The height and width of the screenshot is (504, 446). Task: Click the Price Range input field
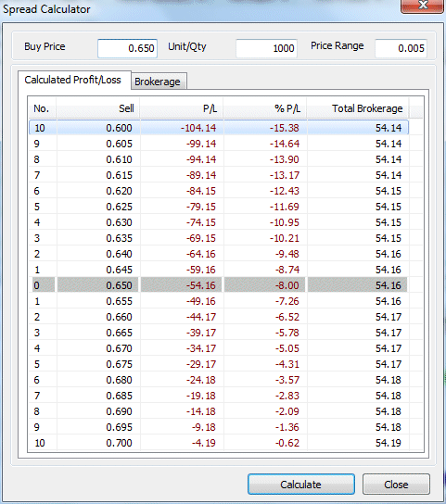pyautogui.click(x=401, y=48)
